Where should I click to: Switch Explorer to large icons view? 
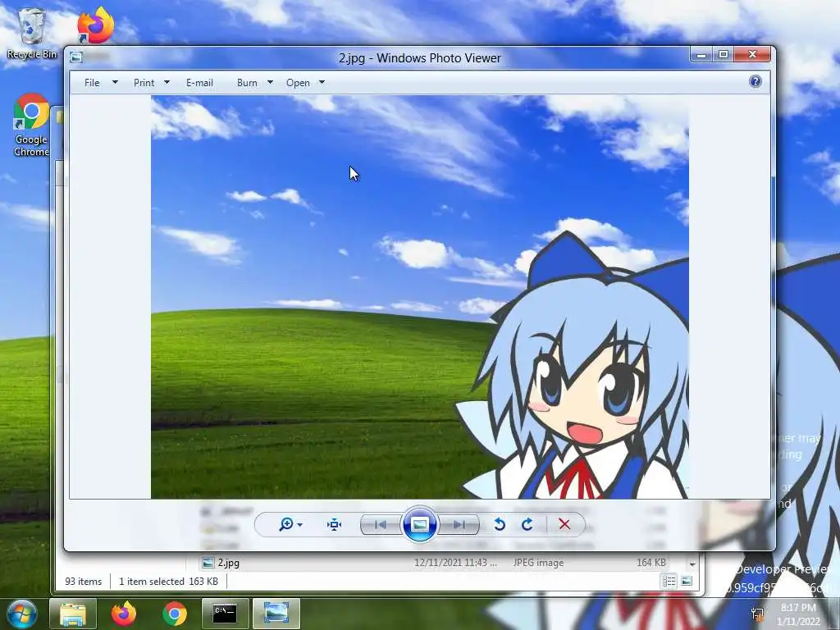point(687,582)
